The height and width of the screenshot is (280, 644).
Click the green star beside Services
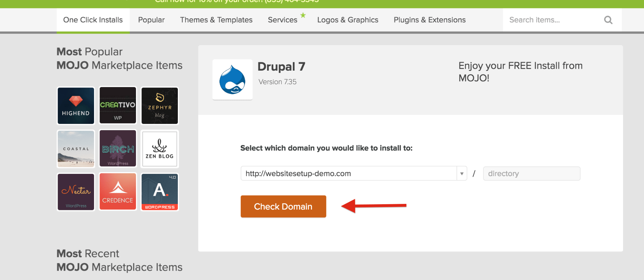(x=303, y=15)
